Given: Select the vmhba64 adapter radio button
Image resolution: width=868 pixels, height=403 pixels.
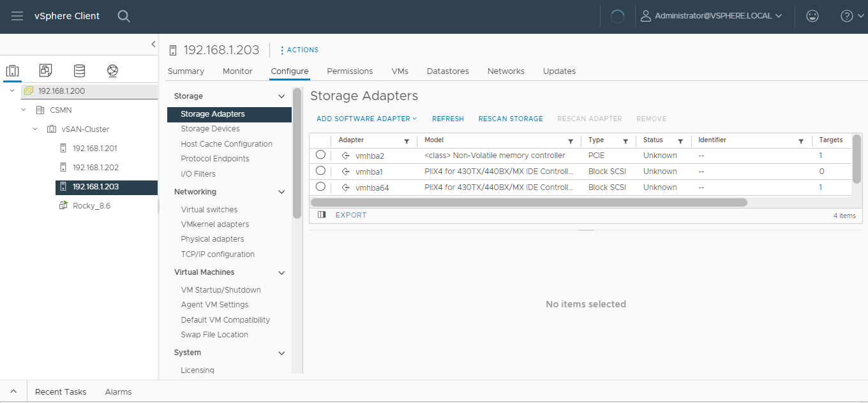Looking at the screenshot, I should click(320, 187).
